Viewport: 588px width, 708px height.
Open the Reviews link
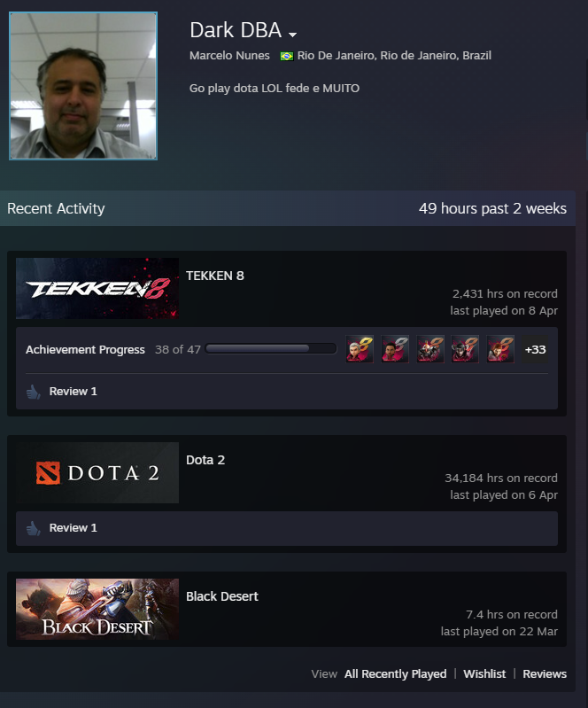(x=545, y=673)
